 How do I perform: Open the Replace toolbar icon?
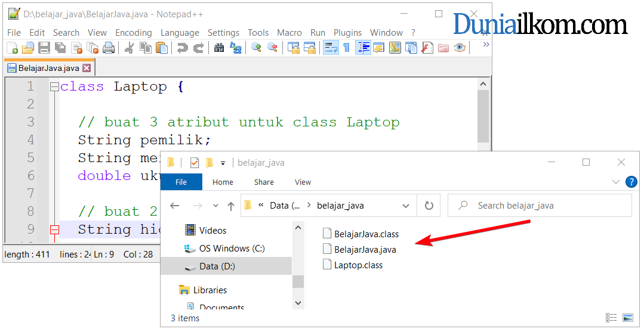(x=236, y=48)
